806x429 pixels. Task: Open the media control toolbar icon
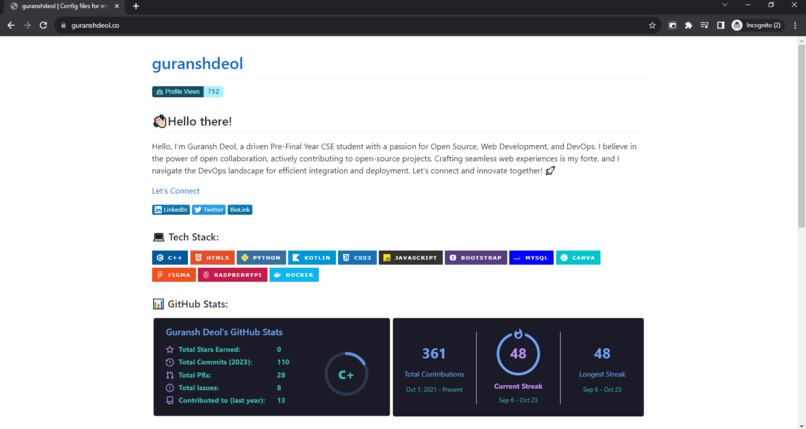(705, 25)
